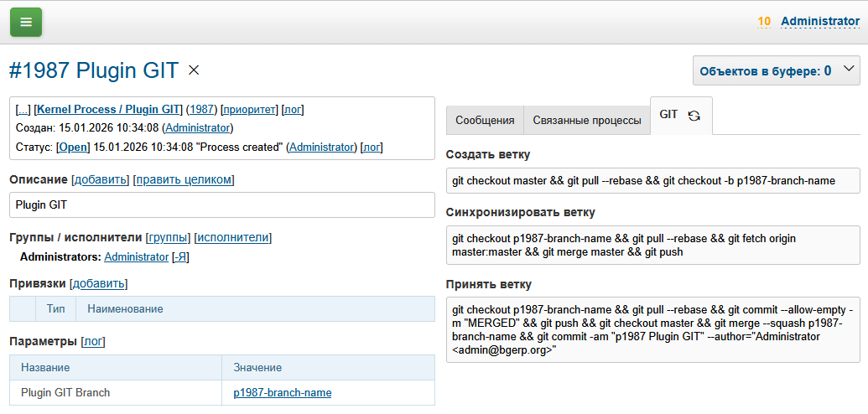
Task: Open the Связанные процессы tab
Action: click(587, 121)
